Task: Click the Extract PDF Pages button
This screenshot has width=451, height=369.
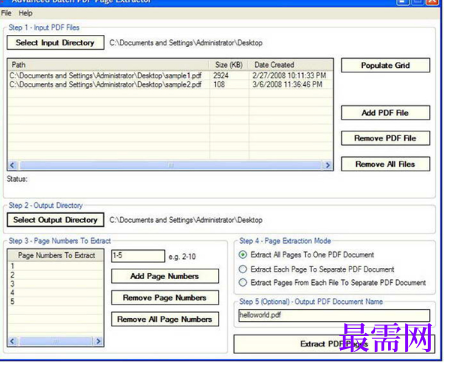Action: (334, 344)
